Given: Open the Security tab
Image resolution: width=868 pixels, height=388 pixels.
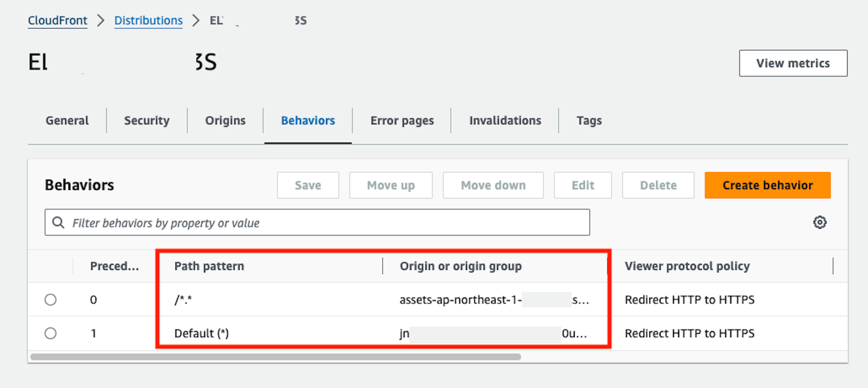Looking at the screenshot, I should coord(146,120).
